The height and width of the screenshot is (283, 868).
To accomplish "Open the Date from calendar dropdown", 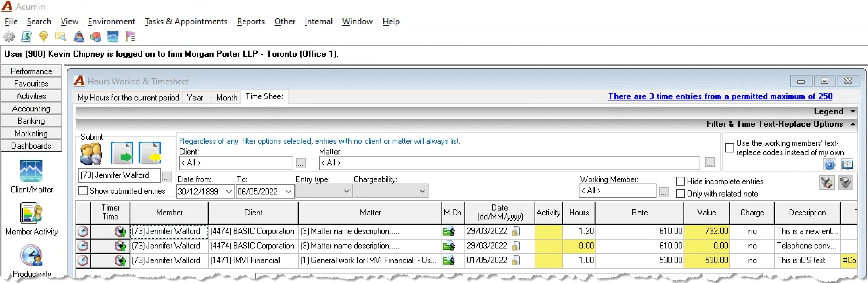I will 229,191.
